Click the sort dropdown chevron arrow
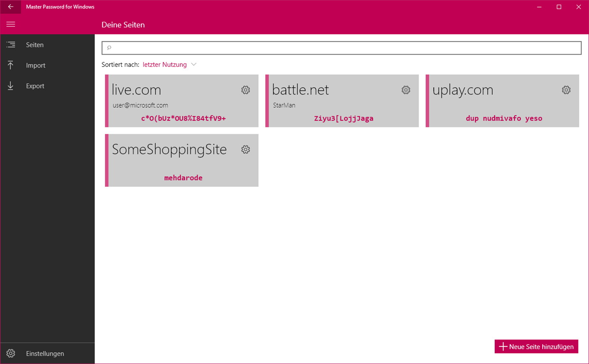 coord(194,64)
